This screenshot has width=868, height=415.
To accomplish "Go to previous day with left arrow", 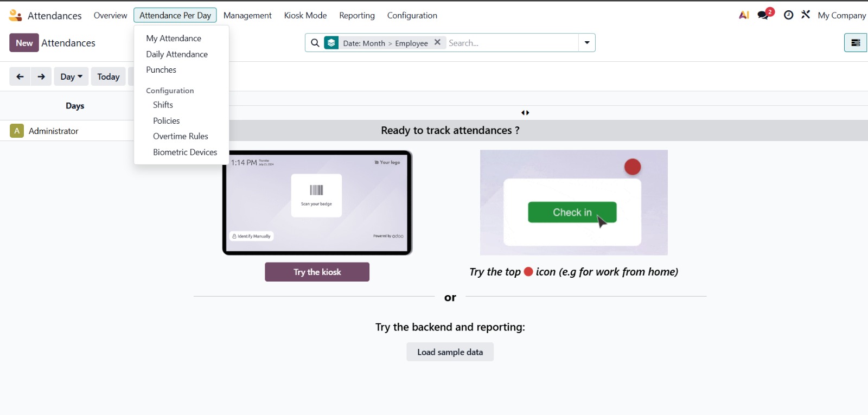I will 20,76.
